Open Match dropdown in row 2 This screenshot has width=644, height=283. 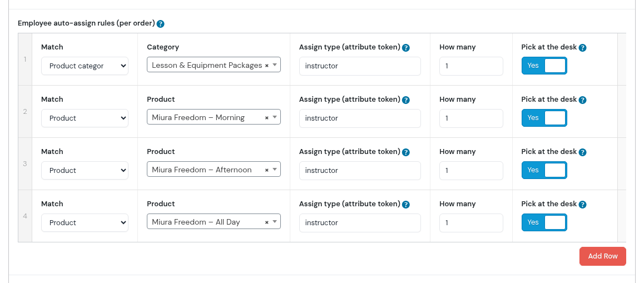85,118
